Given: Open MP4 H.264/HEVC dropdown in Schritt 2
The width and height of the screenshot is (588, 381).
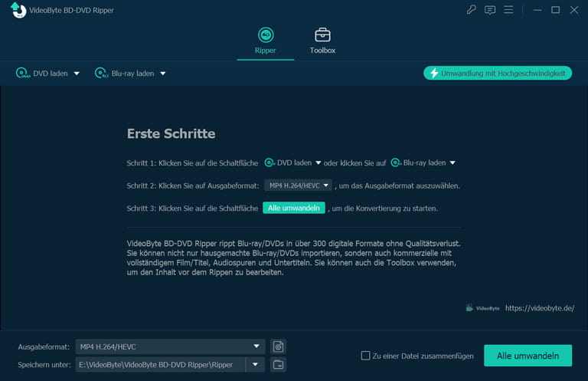Looking at the screenshot, I should (298, 186).
